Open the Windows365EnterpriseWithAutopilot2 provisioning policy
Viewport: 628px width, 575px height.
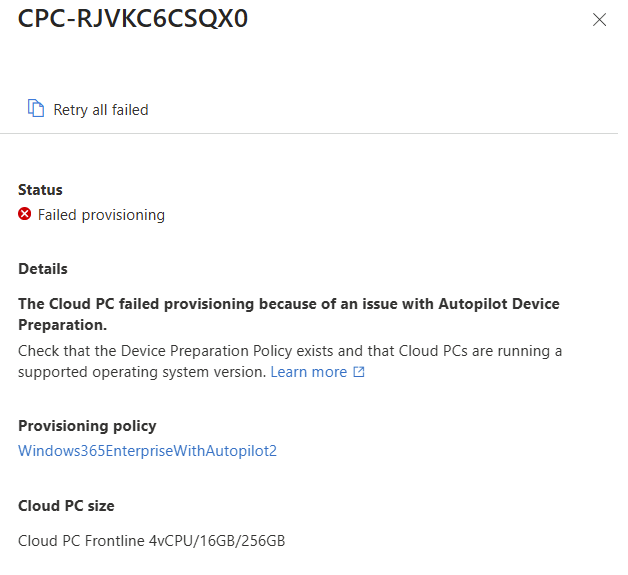coord(147,451)
